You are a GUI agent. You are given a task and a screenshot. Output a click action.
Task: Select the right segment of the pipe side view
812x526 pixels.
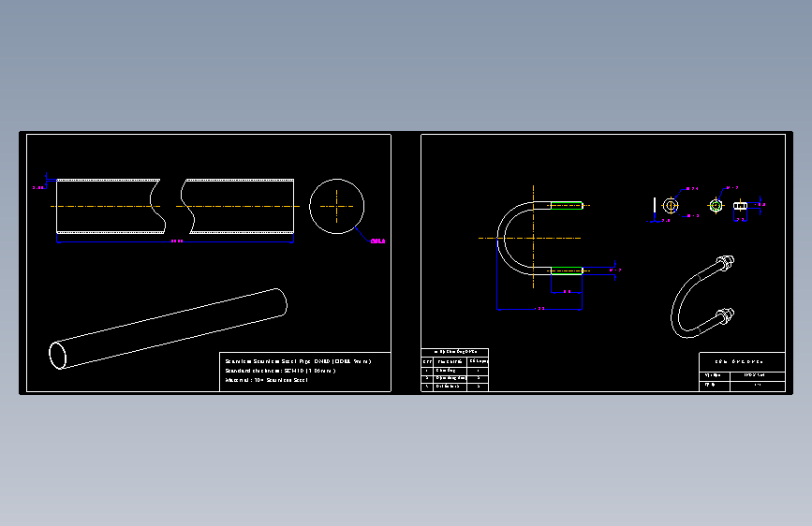click(237, 206)
